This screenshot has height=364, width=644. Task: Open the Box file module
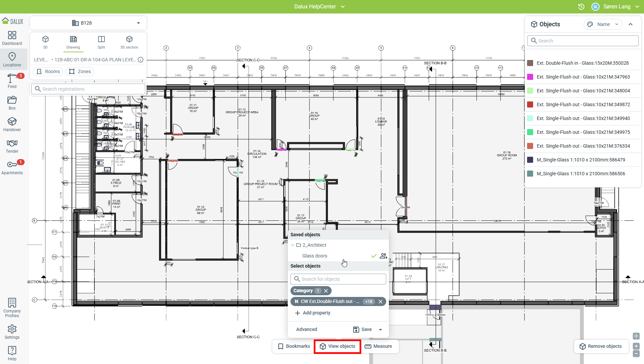coord(12,103)
